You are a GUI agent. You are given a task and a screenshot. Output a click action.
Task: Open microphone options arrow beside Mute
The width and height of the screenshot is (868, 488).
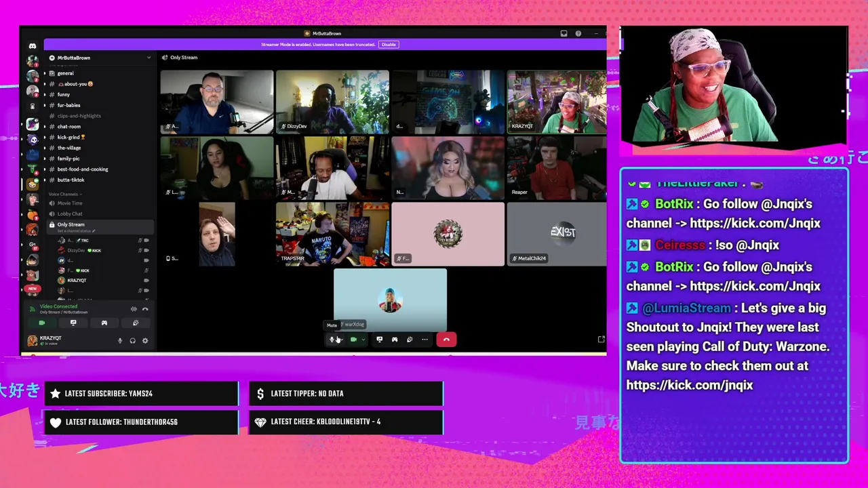point(340,340)
